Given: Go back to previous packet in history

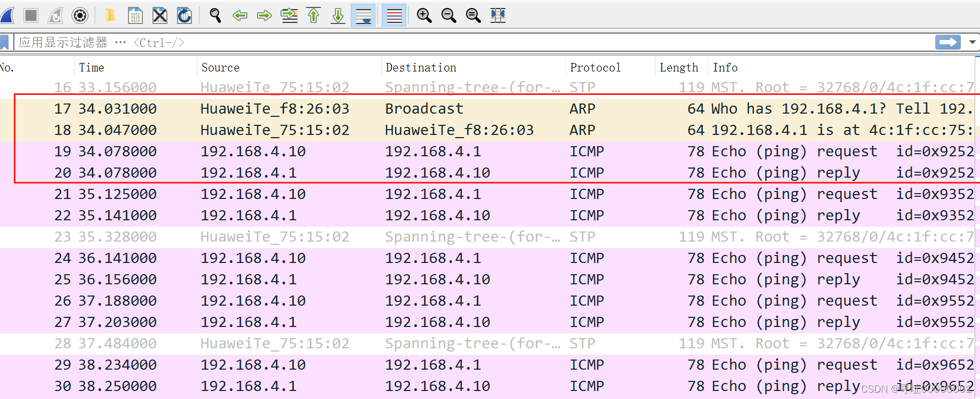Looking at the screenshot, I should (240, 15).
